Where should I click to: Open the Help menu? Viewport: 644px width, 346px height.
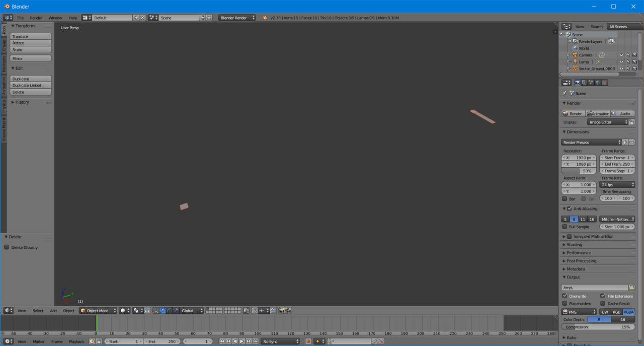tap(73, 18)
